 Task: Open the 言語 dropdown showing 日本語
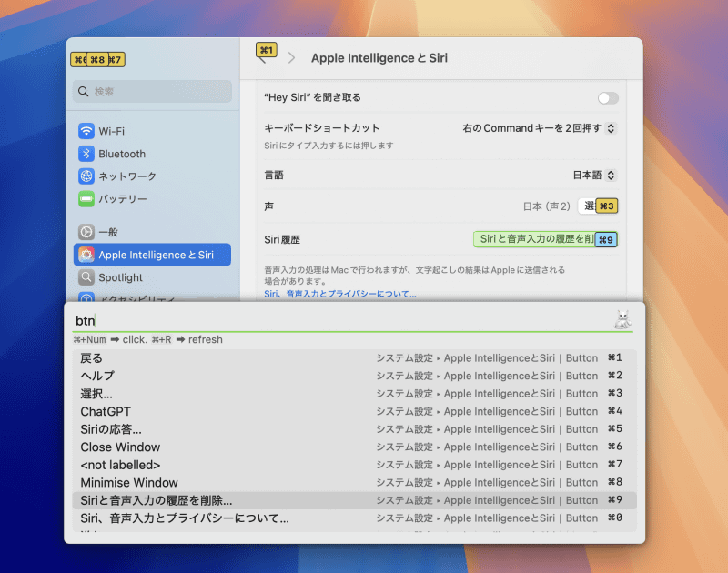point(593,175)
